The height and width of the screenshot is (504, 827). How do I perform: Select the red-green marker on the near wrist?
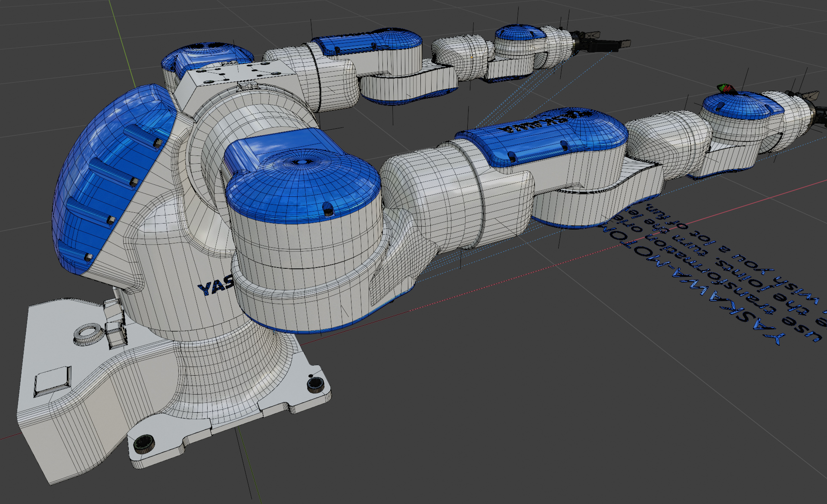726,89
